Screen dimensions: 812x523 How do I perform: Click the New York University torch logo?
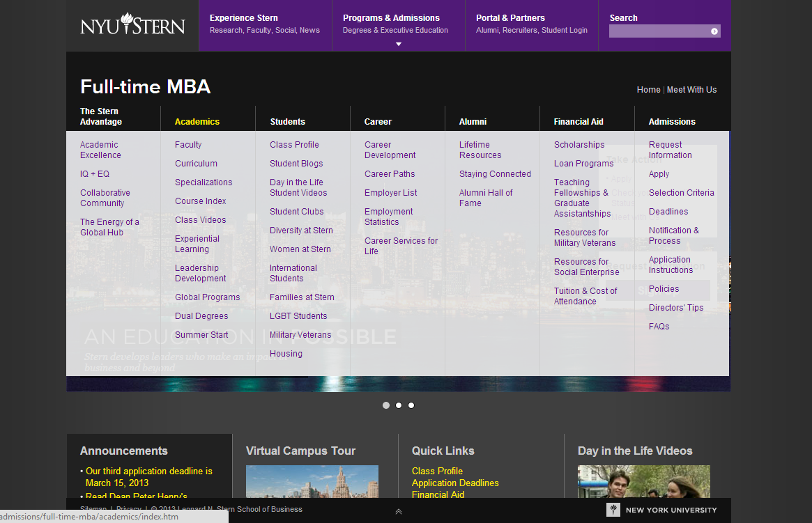613,510
